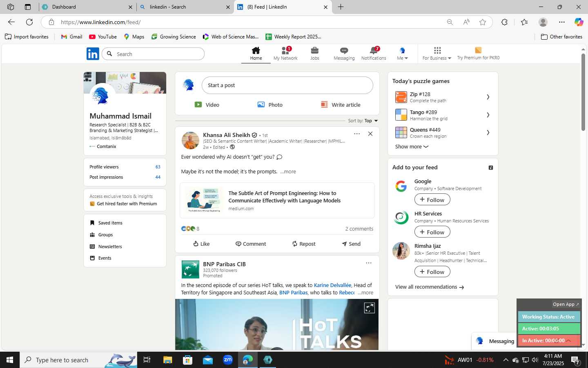Open Windows Start menu
588x368 pixels.
10,360
